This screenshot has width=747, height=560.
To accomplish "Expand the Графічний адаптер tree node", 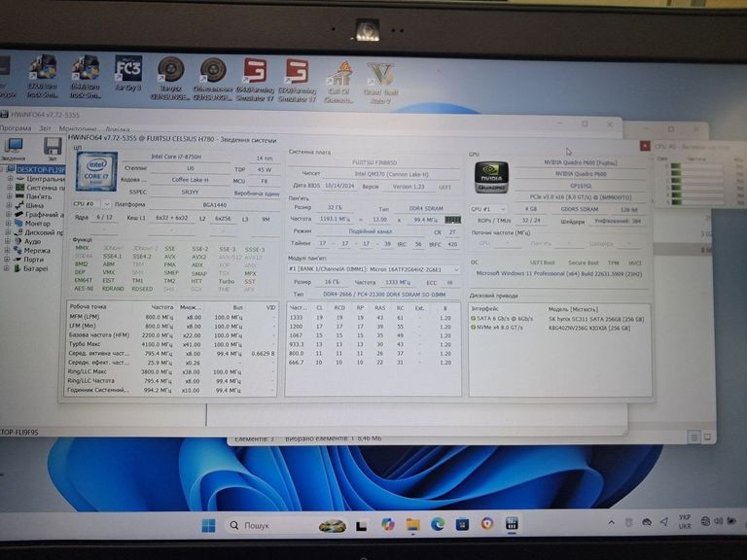I will 9,214.
